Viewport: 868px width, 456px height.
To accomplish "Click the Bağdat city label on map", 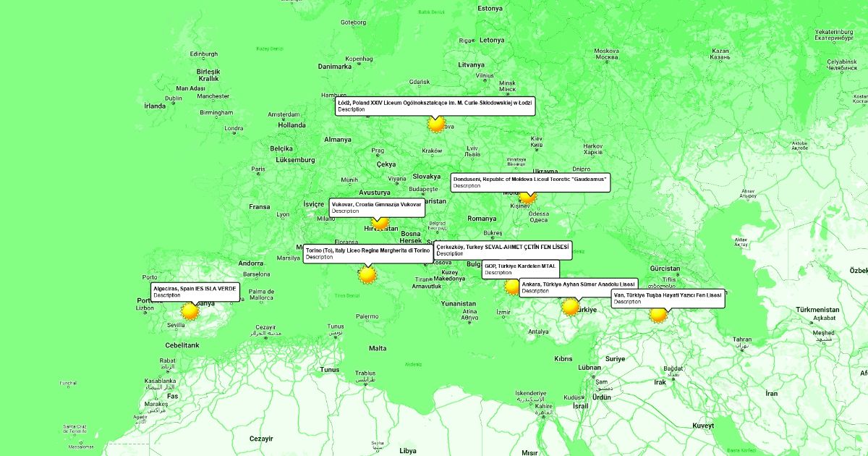I will pyautogui.click(x=673, y=368).
